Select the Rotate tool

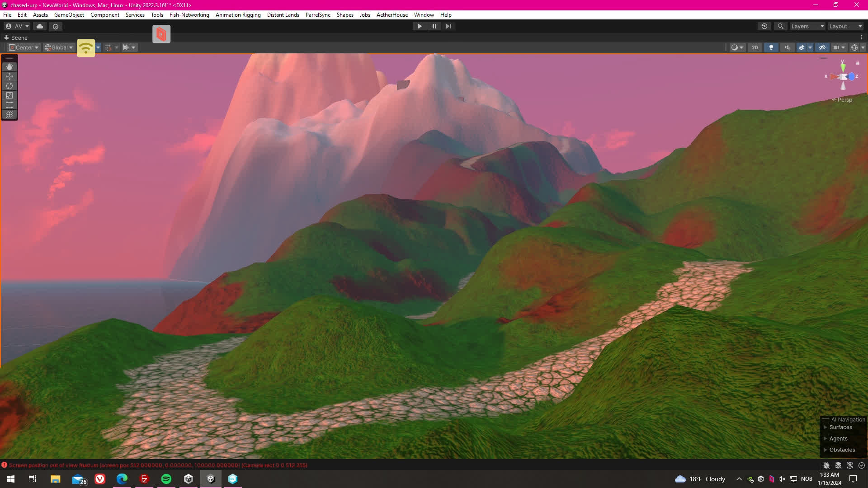point(9,86)
